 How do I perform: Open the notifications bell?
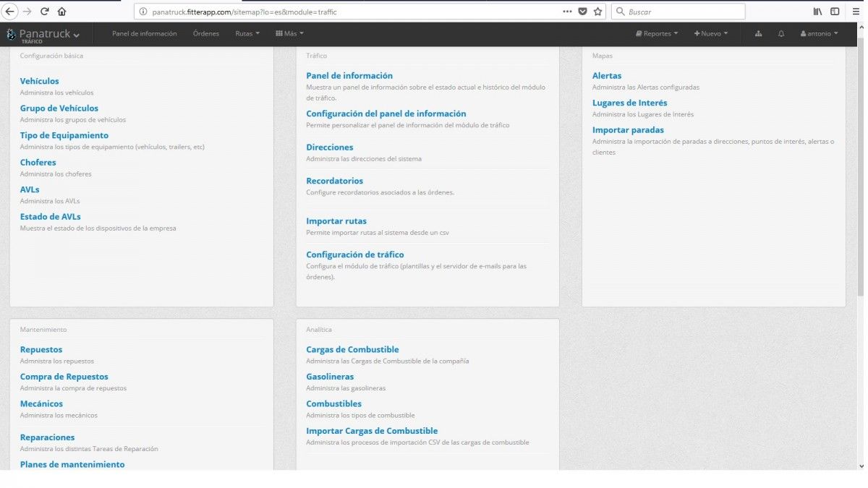click(781, 34)
